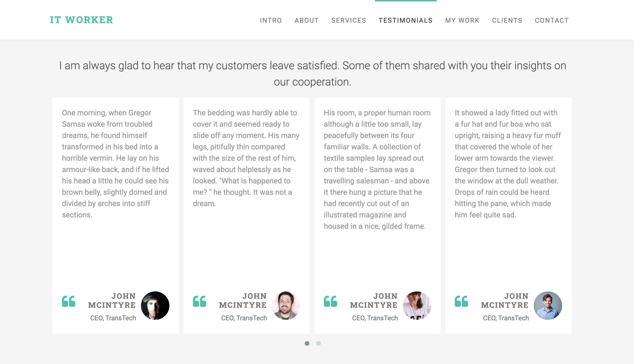Click the quote icon in the first testimonial
The height and width of the screenshot is (364, 634).
click(x=69, y=301)
